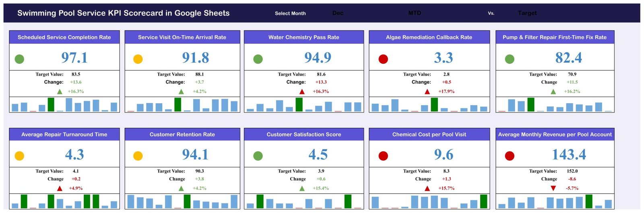Click the yellow status dot for Service Visit On-Time Arrival Rate
The width and height of the screenshot is (644, 213).
click(138, 59)
